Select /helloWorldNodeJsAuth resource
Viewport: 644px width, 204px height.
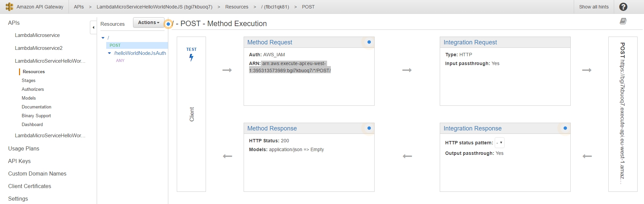tap(140, 53)
